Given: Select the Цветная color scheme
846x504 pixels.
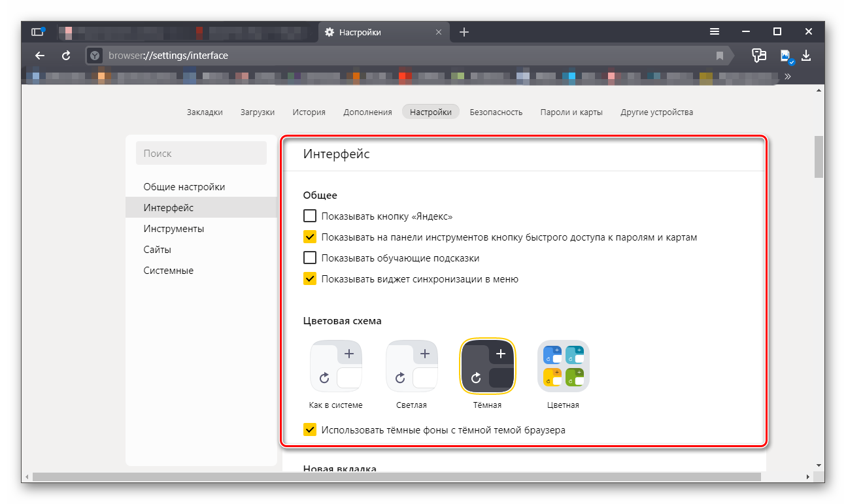Looking at the screenshot, I should pyautogui.click(x=563, y=367).
